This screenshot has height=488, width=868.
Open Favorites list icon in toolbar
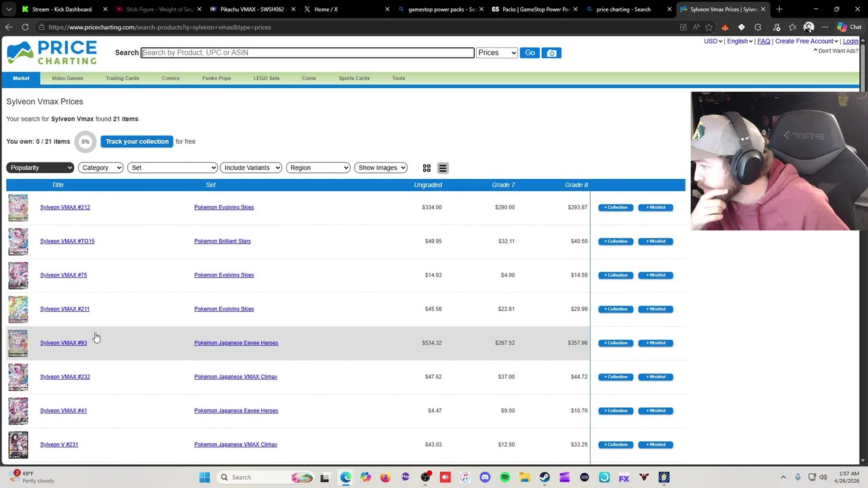[791, 27]
